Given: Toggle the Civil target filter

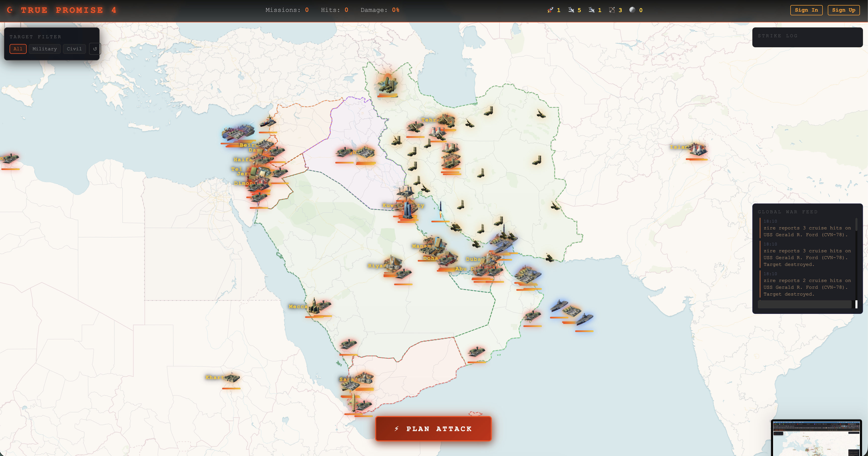Looking at the screenshot, I should 74,49.
